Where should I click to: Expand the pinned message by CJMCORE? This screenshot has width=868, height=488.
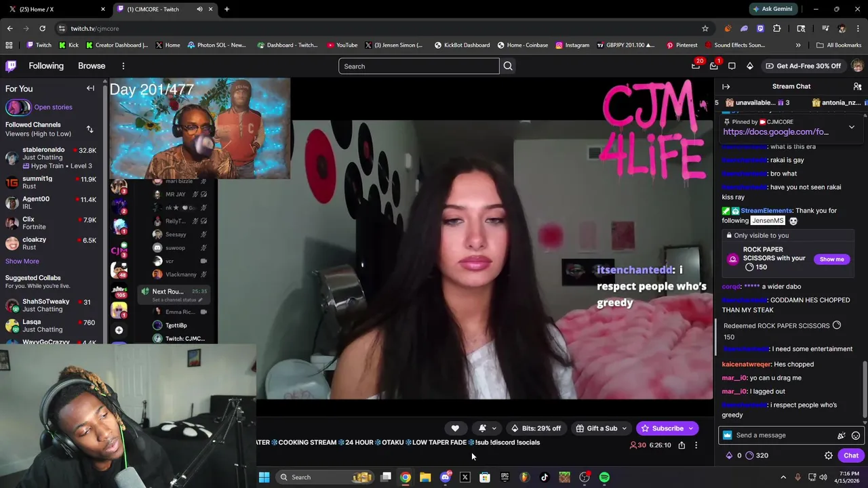pyautogui.click(x=852, y=127)
